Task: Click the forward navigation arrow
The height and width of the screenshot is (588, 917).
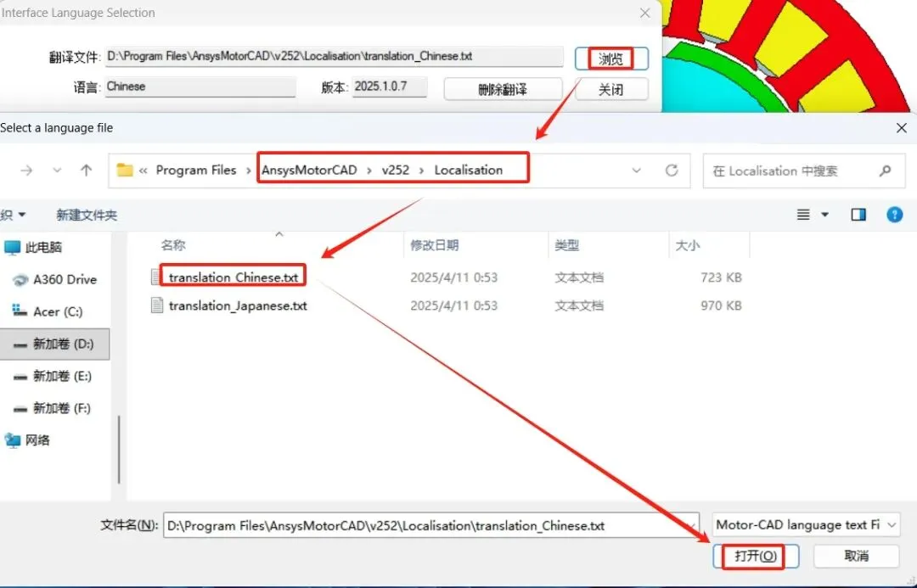Action: (26, 171)
